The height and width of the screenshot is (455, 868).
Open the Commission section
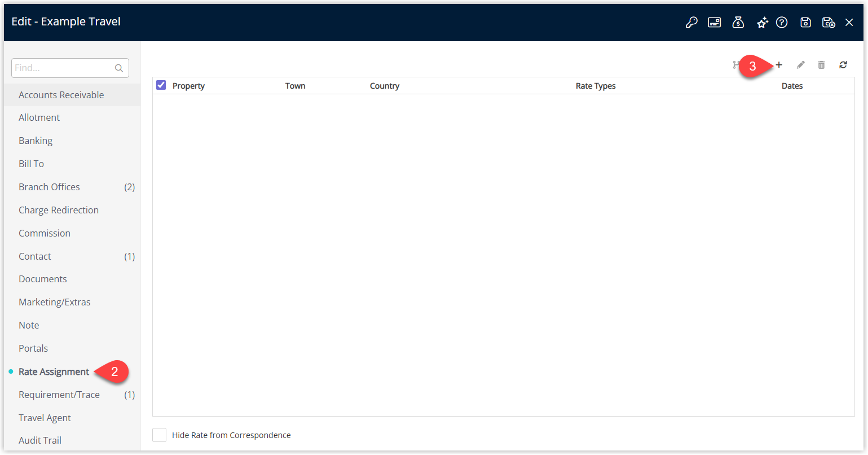click(x=72, y=233)
